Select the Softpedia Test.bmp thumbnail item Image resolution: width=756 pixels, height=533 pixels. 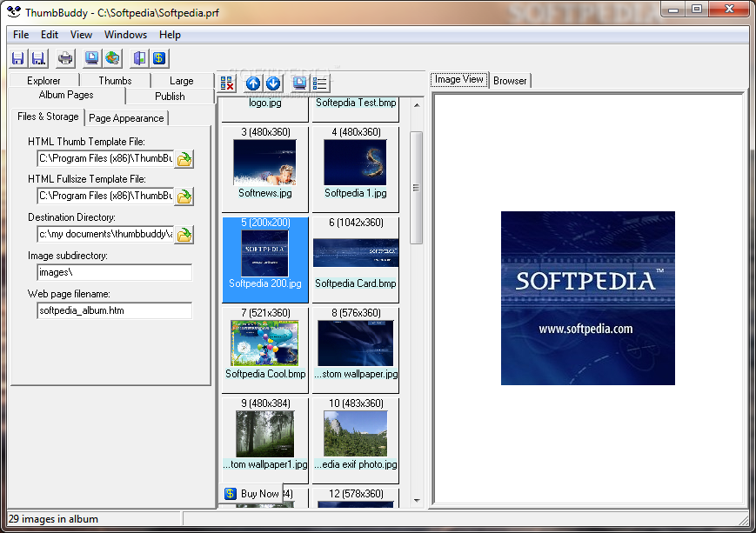pyautogui.click(x=355, y=109)
